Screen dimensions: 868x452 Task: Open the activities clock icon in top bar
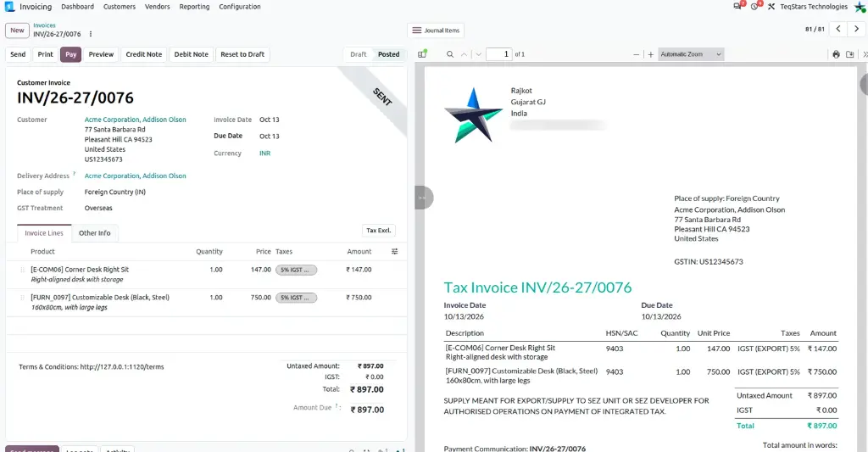754,7
